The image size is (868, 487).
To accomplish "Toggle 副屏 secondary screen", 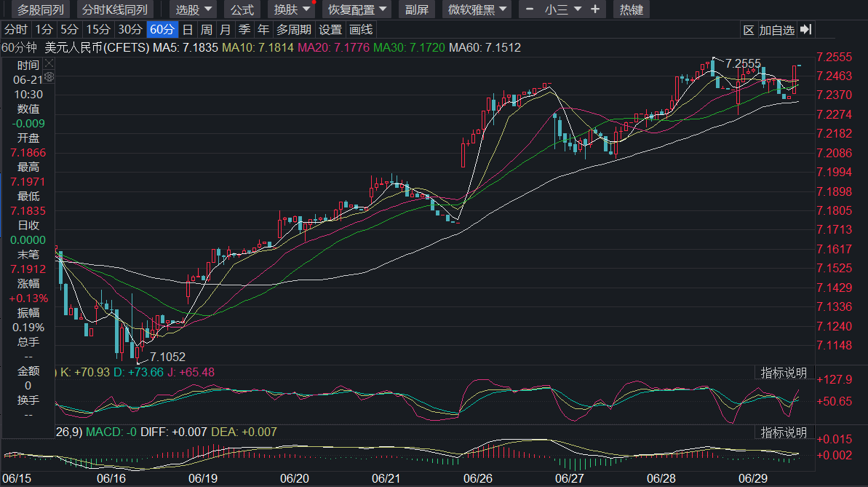I will [x=417, y=9].
